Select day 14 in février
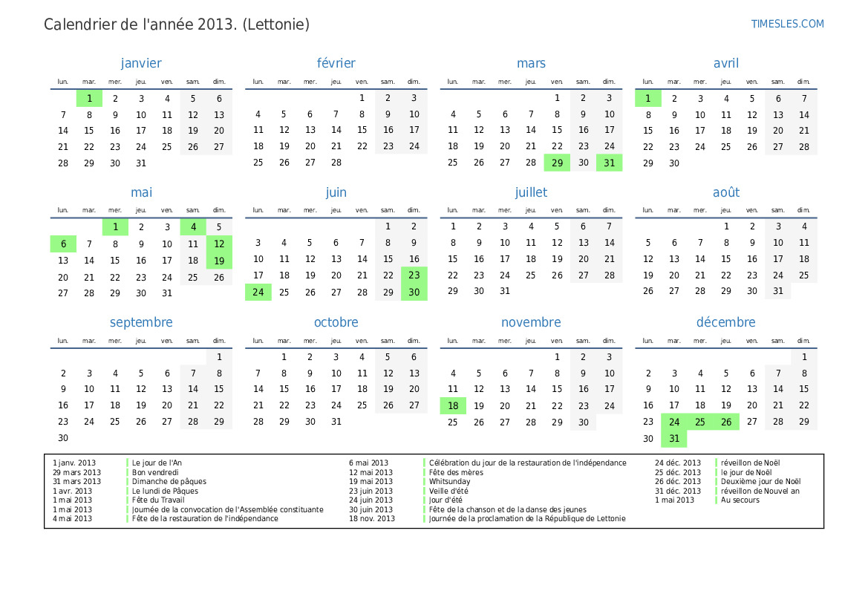 tap(336, 131)
